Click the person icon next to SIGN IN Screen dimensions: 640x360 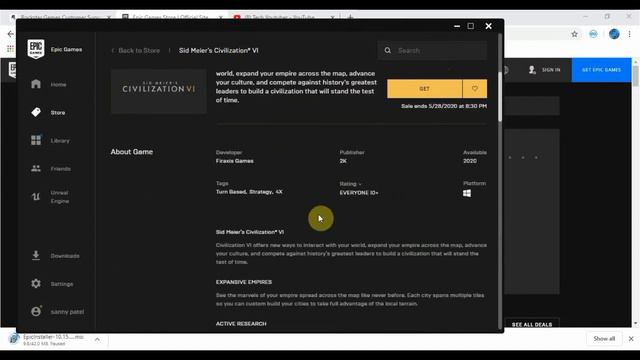(x=532, y=70)
